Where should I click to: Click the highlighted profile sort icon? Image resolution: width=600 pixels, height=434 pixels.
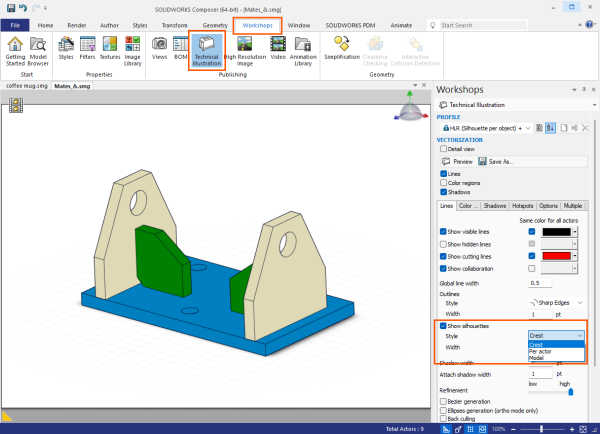pos(550,128)
